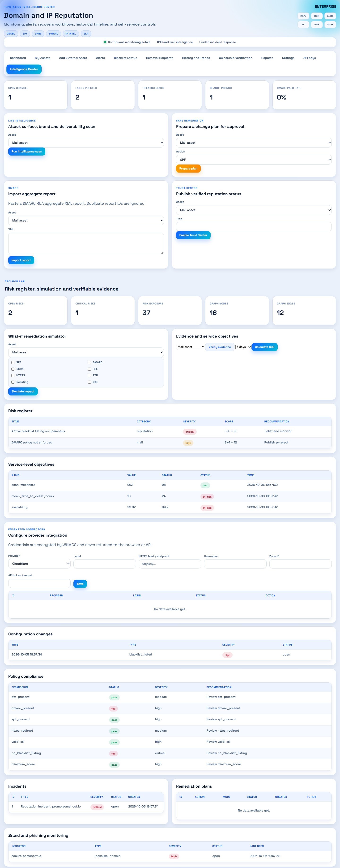This screenshot has width=340, height=868.
Task: Tick the SPF checkbox in remediation simulator
Action: 13,363
